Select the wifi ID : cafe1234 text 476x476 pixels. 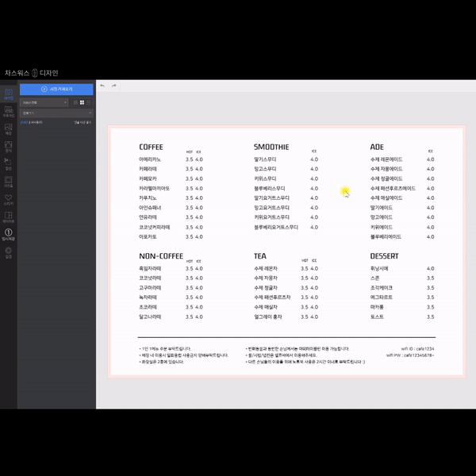coord(417,349)
